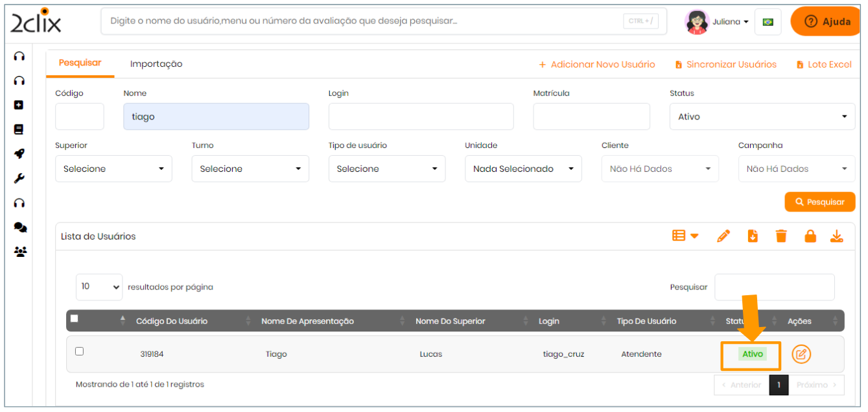Open the Status dropdown showing Ativo
This screenshot has width=868, height=412.
point(762,117)
